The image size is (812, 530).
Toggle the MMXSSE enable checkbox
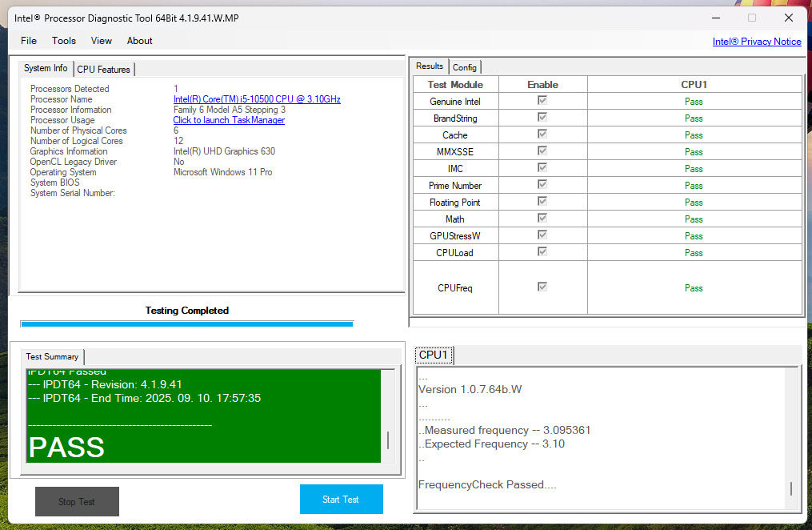pyautogui.click(x=542, y=151)
